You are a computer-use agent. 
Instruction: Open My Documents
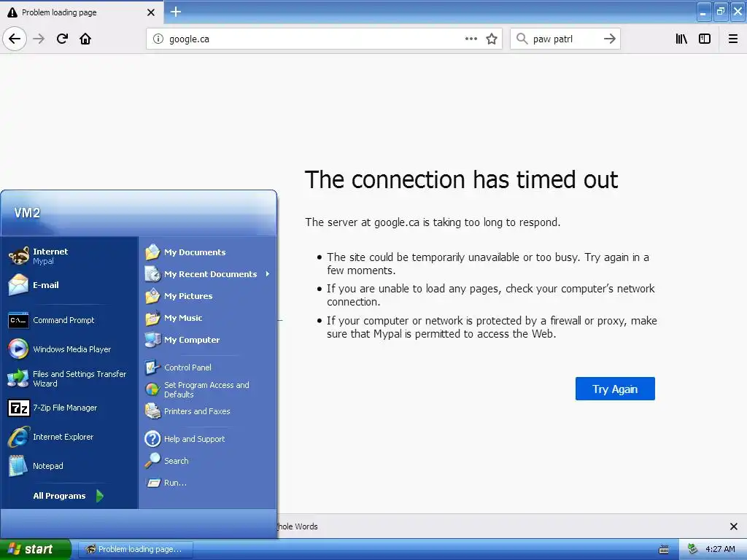pos(208,252)
